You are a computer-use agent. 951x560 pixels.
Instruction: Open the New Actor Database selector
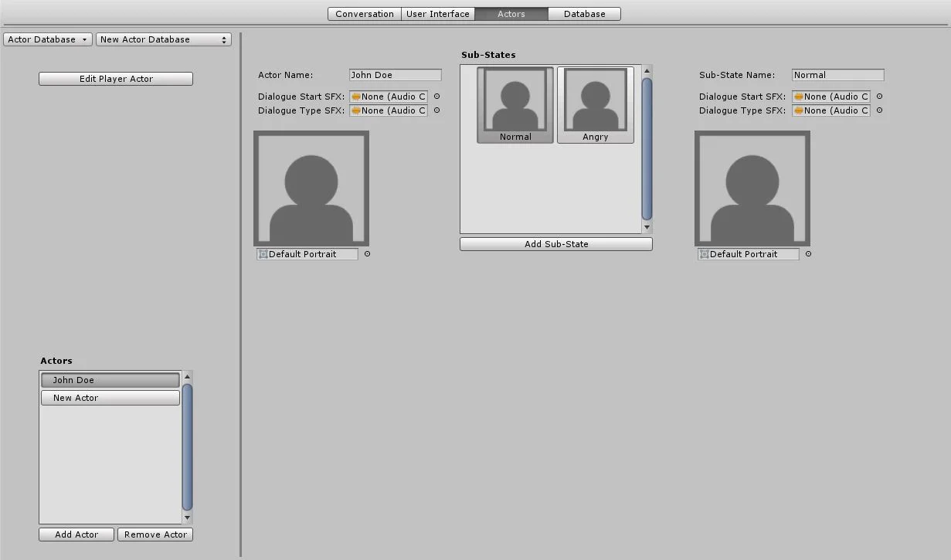coord(163,39)
